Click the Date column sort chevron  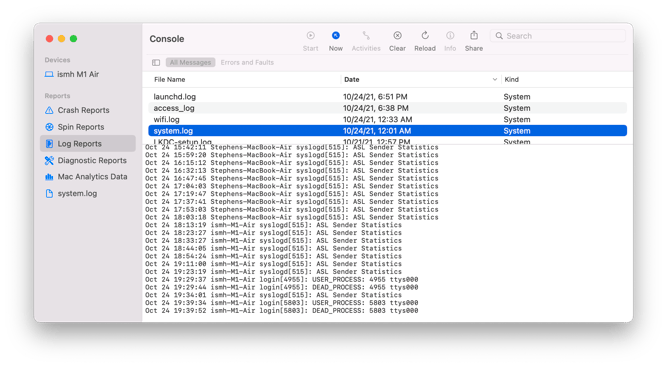click(x=495, y=80)
